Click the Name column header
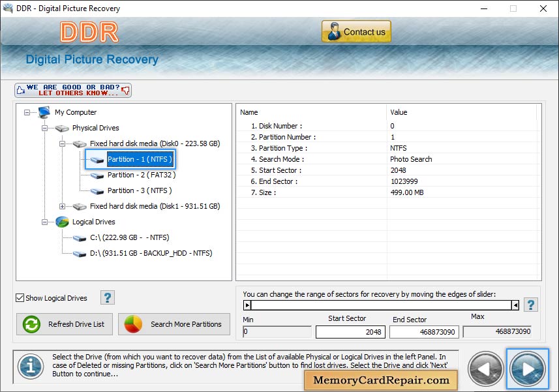Image resolution: width=559 pixels, height=392 pixels. 311,112
